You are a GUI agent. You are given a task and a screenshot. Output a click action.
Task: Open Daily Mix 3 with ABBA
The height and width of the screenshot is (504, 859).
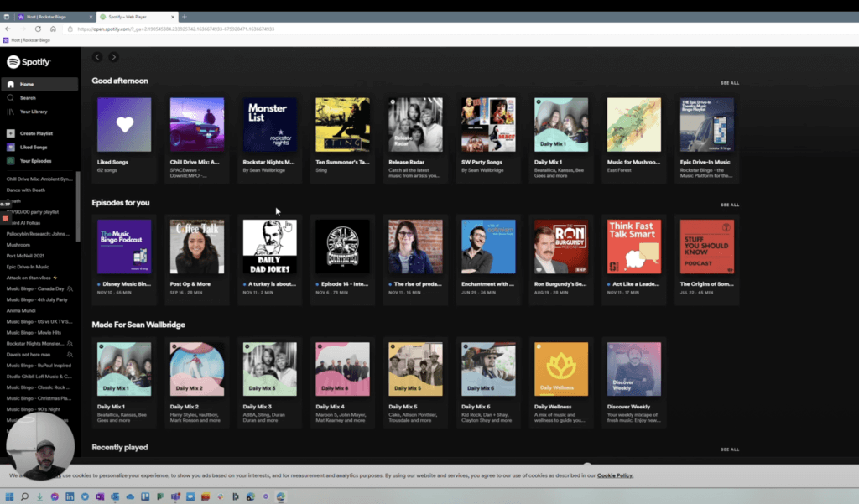click(x=269, y=382)
